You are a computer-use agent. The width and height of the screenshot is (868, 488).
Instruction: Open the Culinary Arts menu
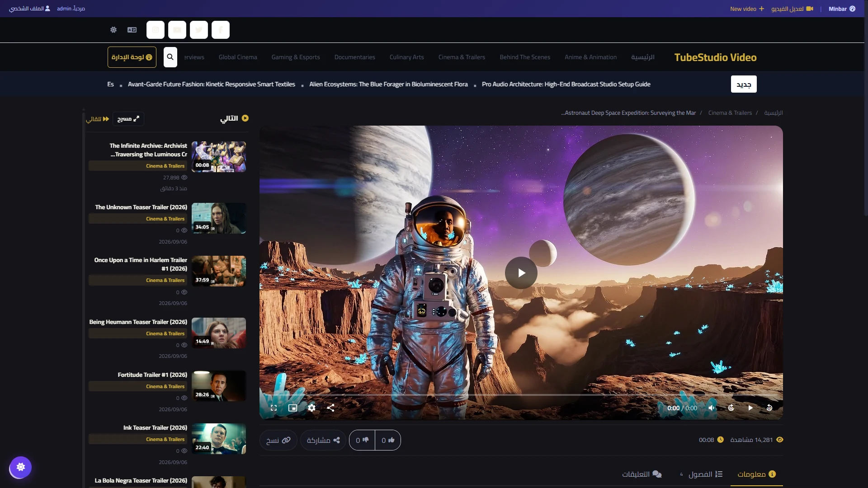pyautogui.click(x=407, y=57)
